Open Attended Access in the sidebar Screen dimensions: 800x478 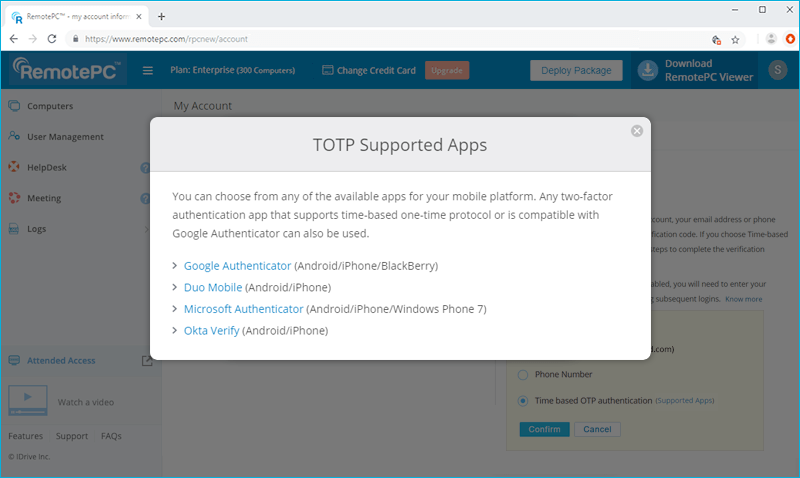pyautogui.click(x=61, y=361)
